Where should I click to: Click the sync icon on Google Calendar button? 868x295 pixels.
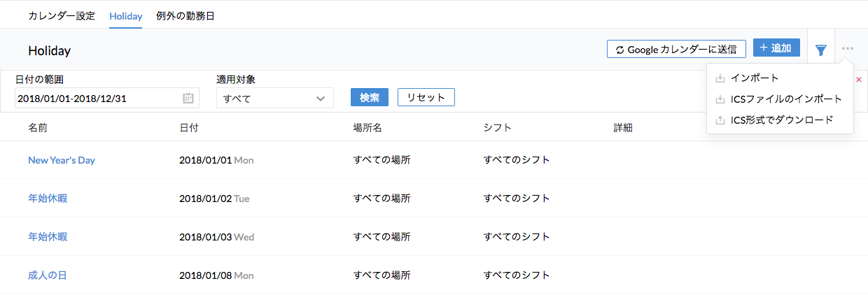pos(619,50)
